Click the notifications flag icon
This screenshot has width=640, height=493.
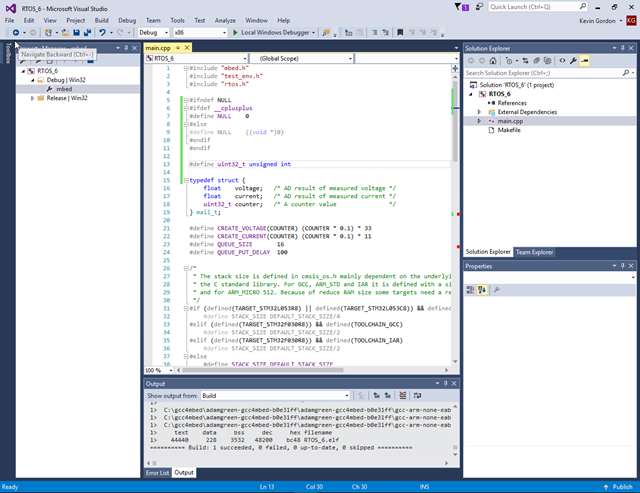(x=461, y=7)
